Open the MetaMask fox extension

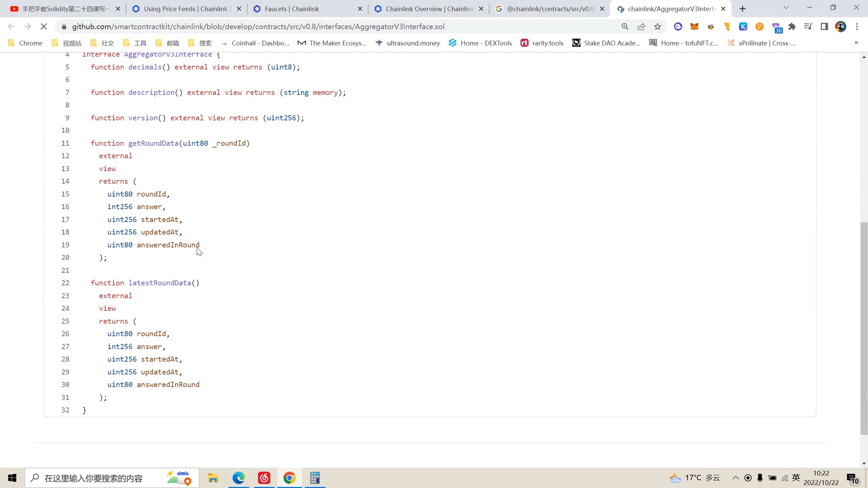(x=694, y=27)
